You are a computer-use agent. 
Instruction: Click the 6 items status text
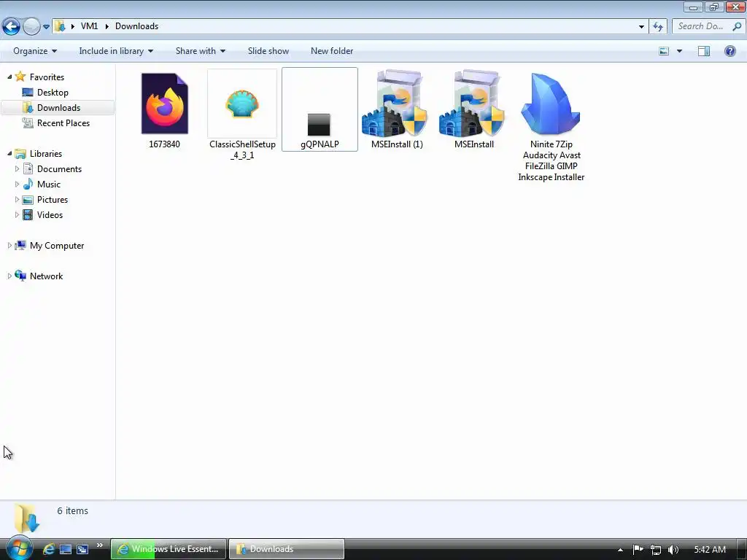tap(72, 510)
